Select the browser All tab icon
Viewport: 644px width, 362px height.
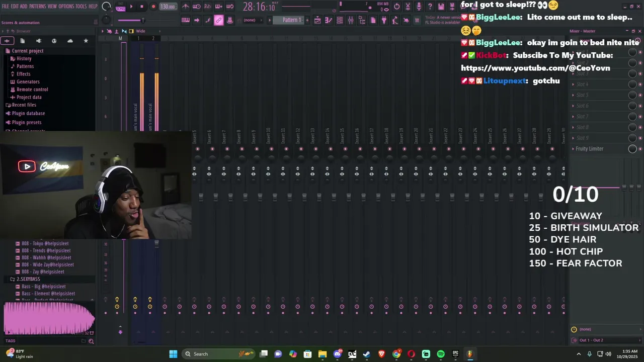point(7,41)
